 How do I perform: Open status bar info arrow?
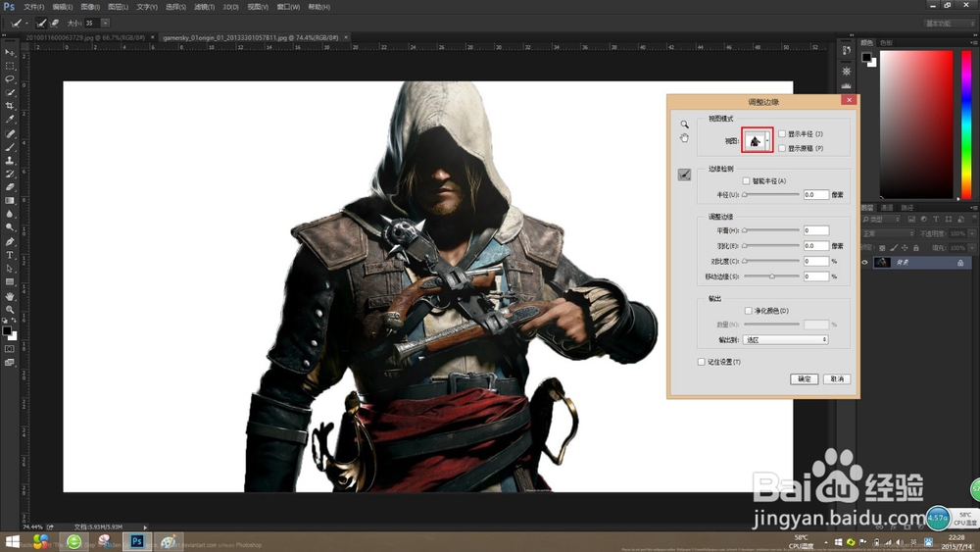pos(146,527)
